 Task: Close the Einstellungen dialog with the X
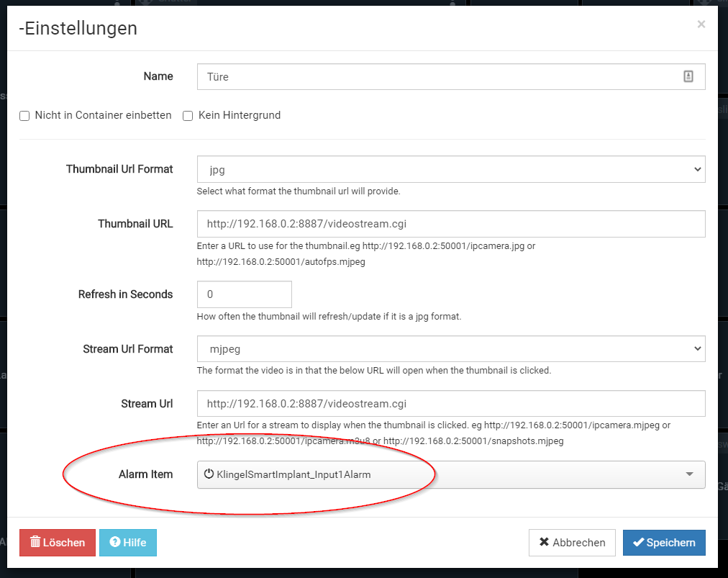coord(701,24)
